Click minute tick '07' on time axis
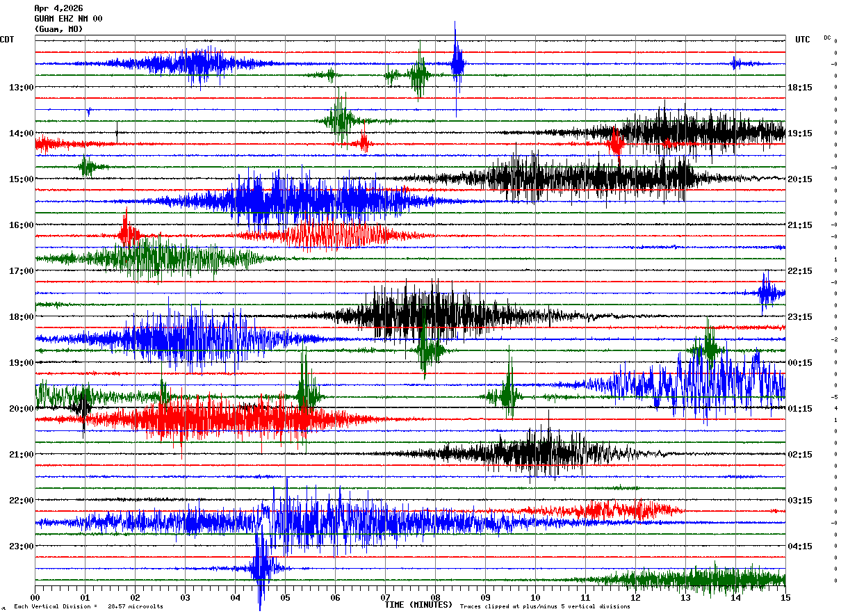This screenshot has height=616, width=841. tap(385, 597)
